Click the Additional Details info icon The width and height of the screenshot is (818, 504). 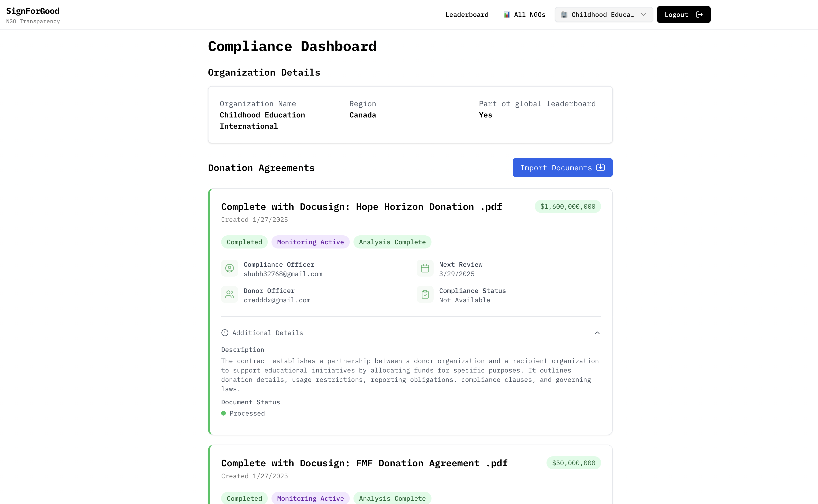click(225, 333)
